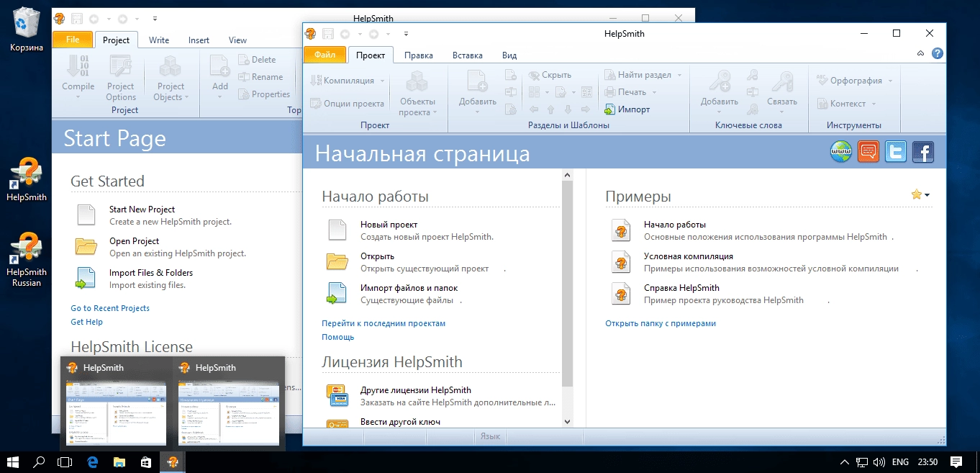The width and height of the screenshot is (980, 473).
Task: Open the Twitter icon on the start page
Action: coord(896,152)
